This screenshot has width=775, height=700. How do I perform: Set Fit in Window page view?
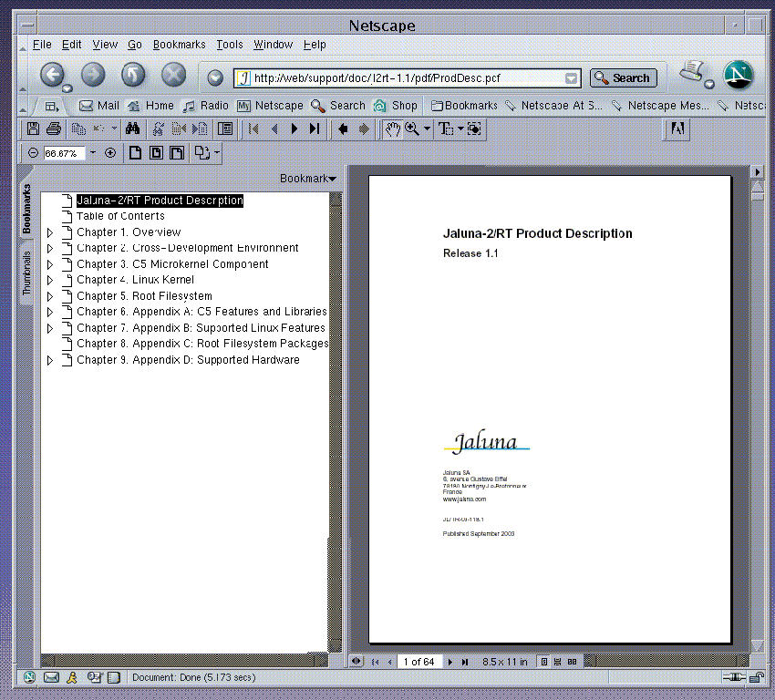pyautogui.click(x=156, y=152)
